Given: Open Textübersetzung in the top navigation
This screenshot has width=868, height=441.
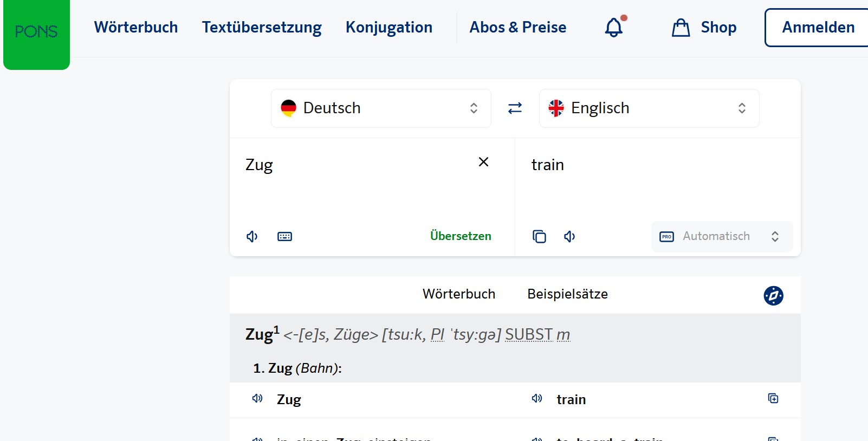Looking at the screenshot, I should point(262,27).
